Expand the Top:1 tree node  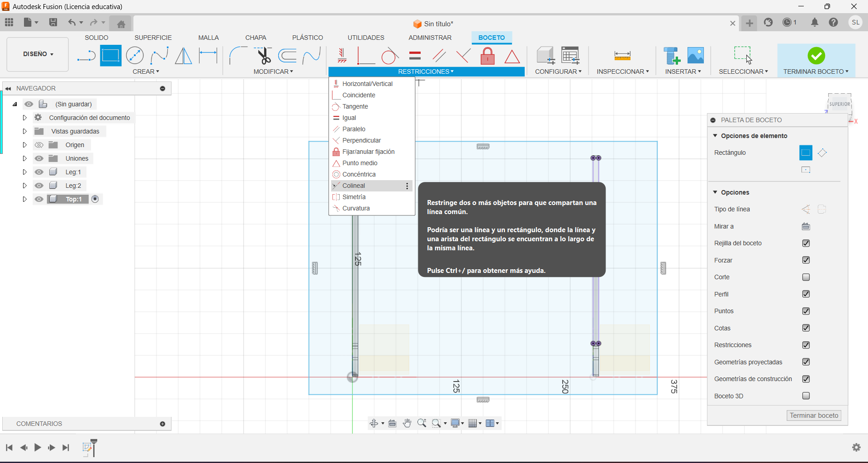click(x=25, y=199)
